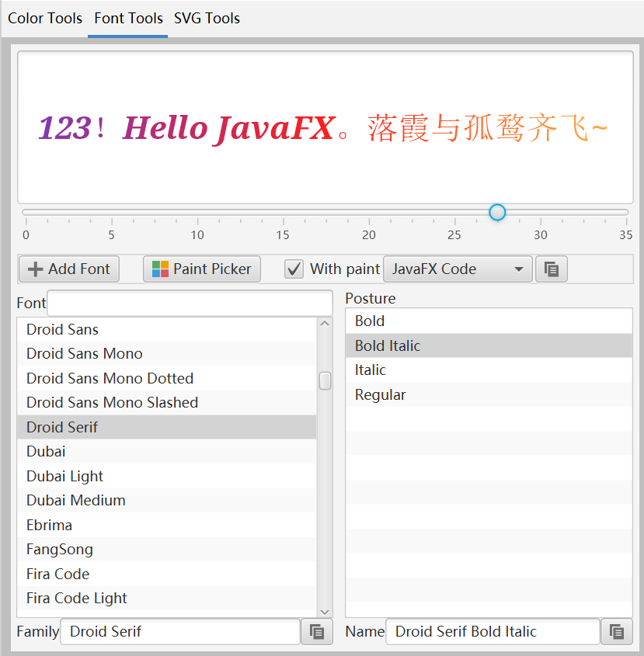Open the JavaFX Code dropdown

point(458,269)
